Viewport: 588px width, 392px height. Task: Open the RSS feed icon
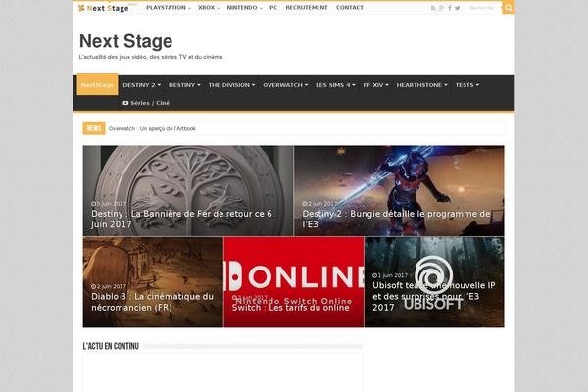point(433,8)
